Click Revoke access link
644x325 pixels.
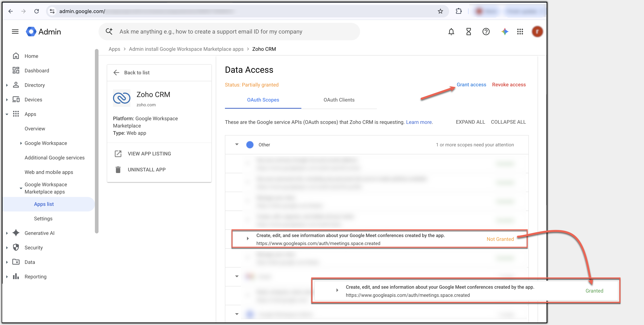pos(509,85)
